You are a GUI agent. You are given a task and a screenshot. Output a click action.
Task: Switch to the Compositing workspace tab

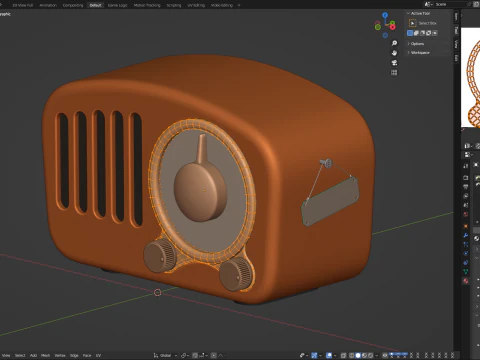tap(73, 5)
